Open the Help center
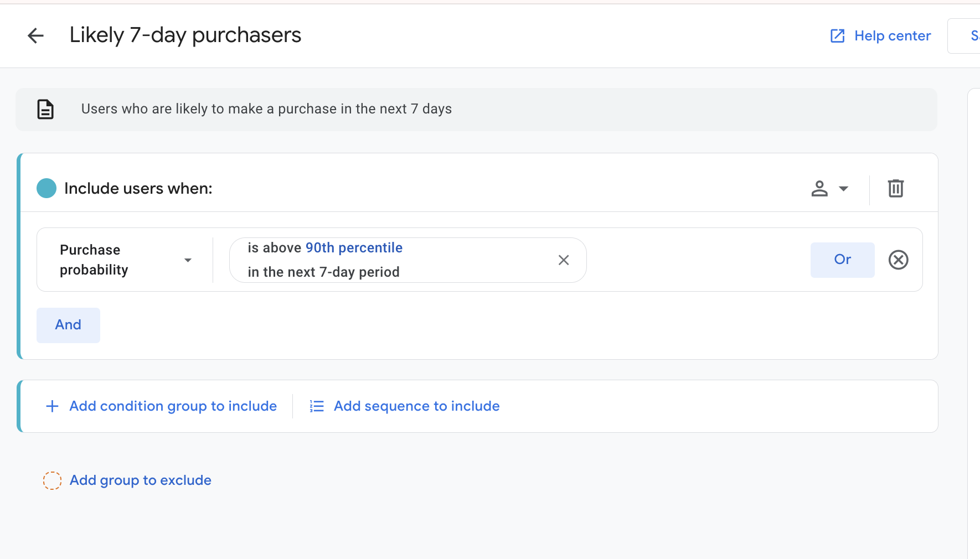Viewport: 980px width, 559px height. (893, 35)
